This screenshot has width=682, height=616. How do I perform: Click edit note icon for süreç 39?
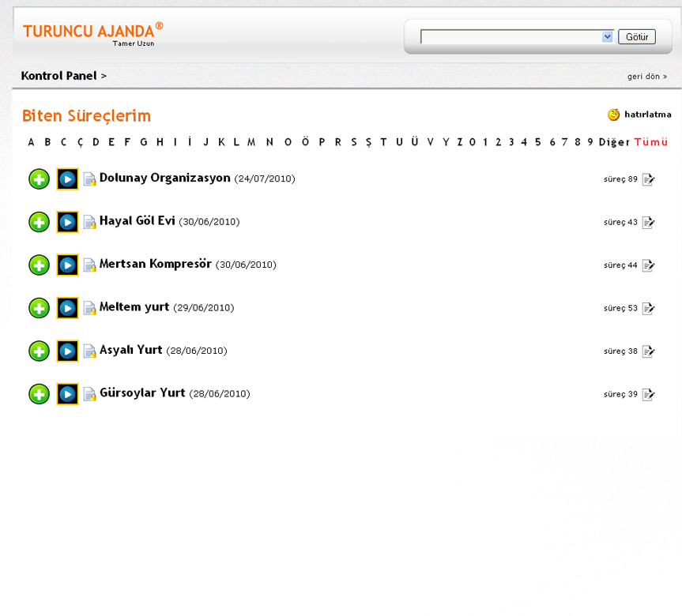point(649,394)
